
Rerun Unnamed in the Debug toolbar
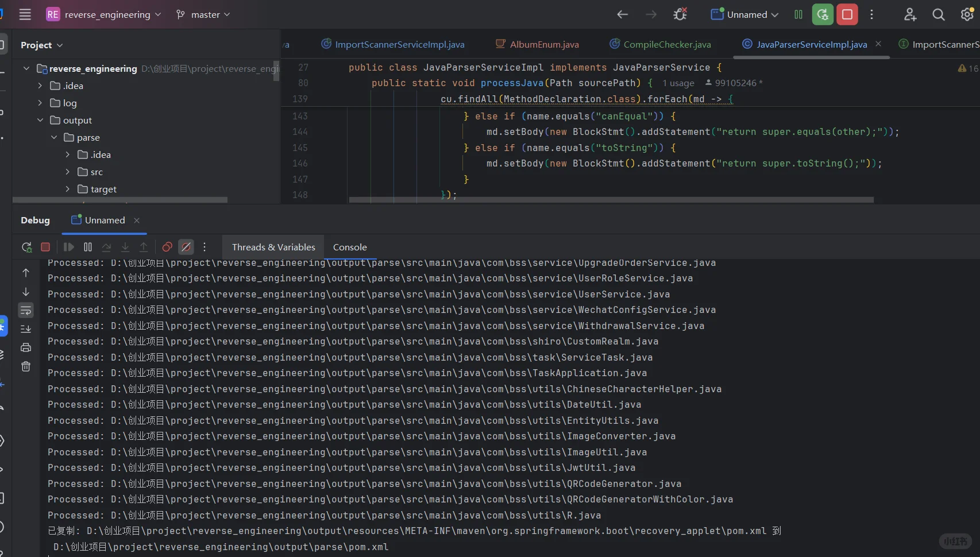26,247
